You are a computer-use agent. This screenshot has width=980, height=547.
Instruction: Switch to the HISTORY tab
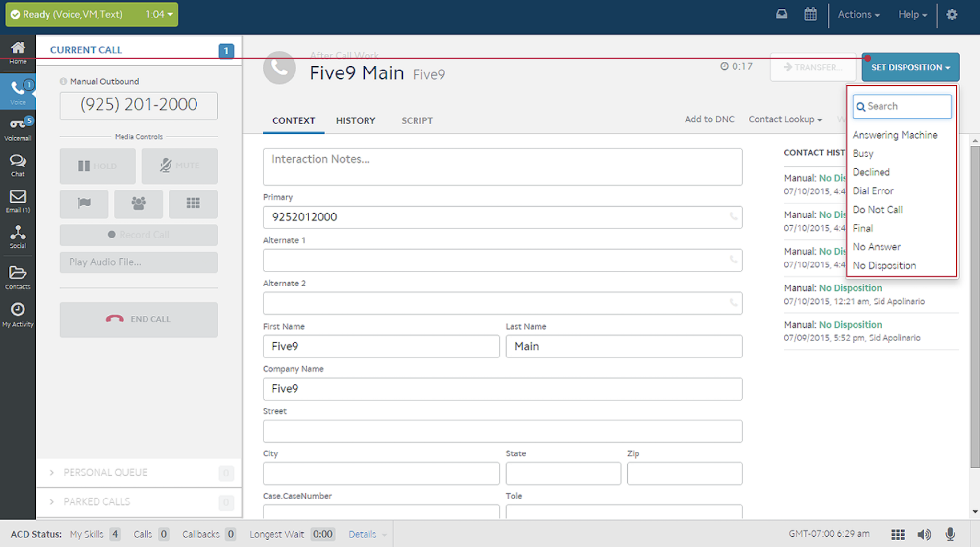(x=355, y=120)
